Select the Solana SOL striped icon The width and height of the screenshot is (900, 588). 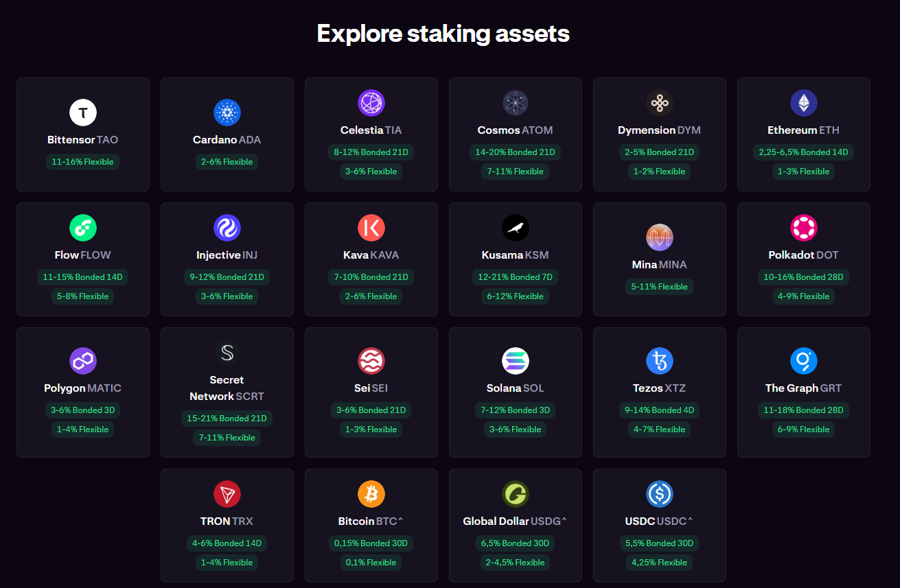(x=516, y=361)
